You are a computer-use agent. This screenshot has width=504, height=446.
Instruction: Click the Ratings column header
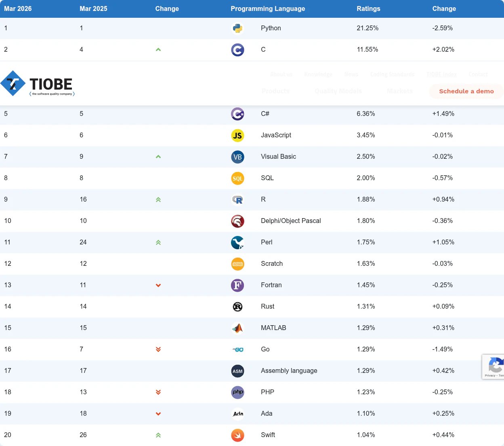pyautogui.click(x=368, y=8)
